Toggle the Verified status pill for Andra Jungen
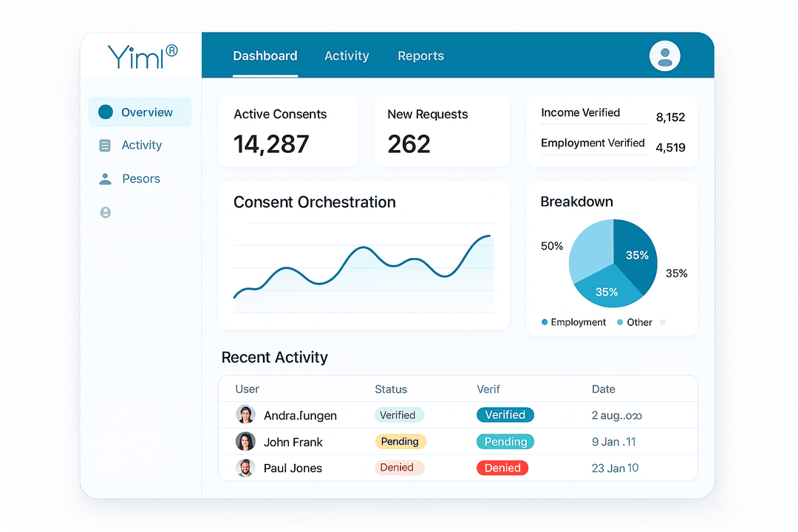Image resolution: width=798 pixels, height=532 pixels. pos(399,415)
